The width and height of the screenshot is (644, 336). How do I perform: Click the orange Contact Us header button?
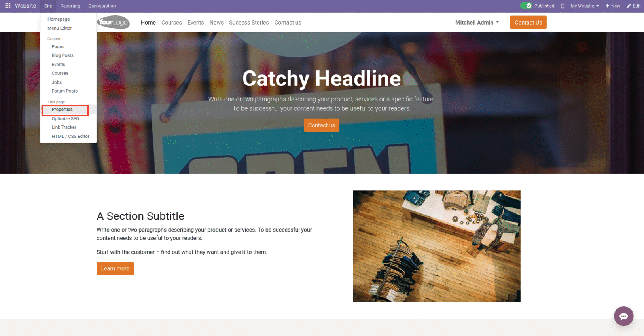pos(528,23)
